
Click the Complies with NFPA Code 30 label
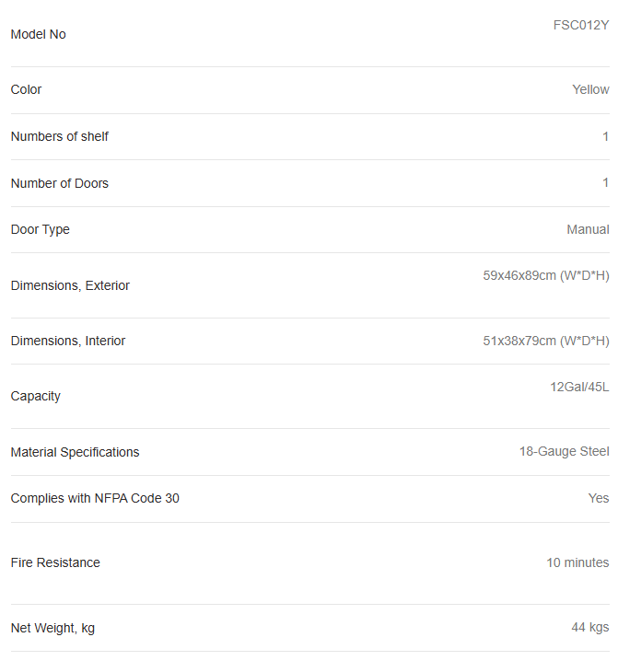pyautogui.click(x=95, y=499)
